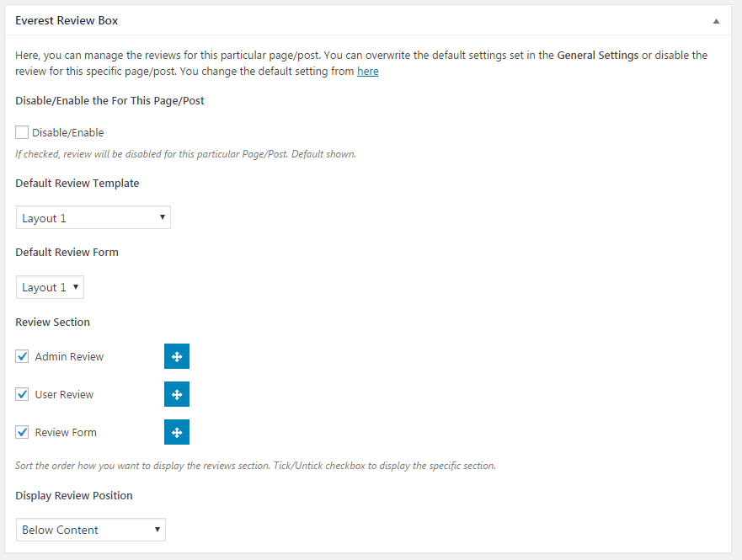This screenshot has height=560, width=742.
Task: Click the Everest Review Box title
Action: [67, 19]
